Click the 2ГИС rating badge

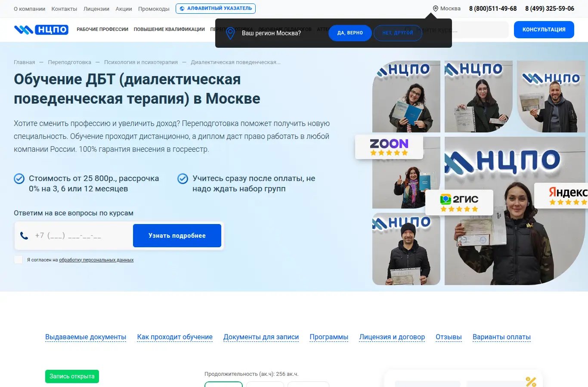[459, 203]
